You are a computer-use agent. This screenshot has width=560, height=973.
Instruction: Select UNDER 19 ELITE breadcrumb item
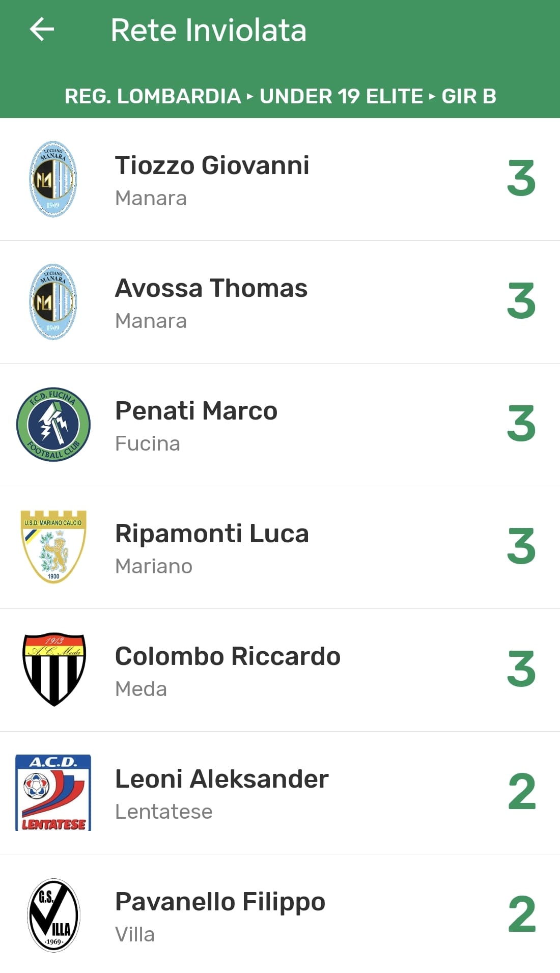click(x=341, y=96)
